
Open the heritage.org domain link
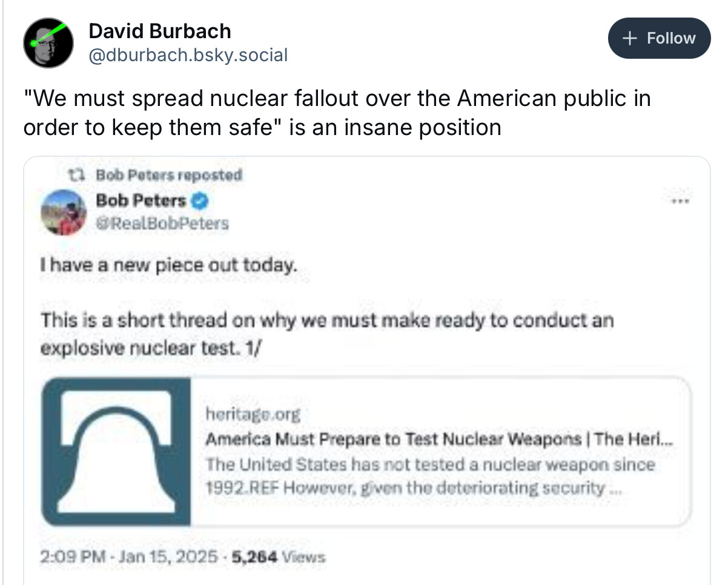click(x=253, y=414)
